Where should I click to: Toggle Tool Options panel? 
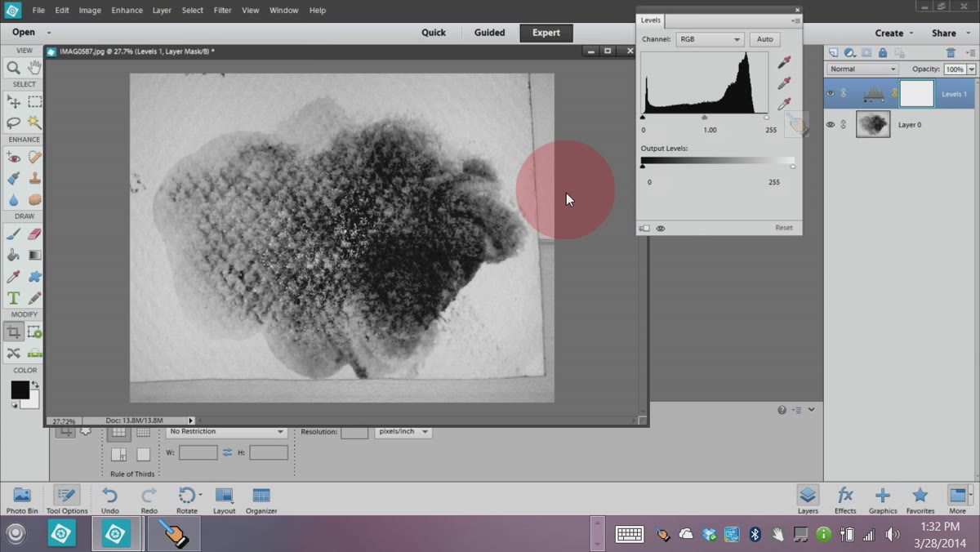(x=66, y=499)
